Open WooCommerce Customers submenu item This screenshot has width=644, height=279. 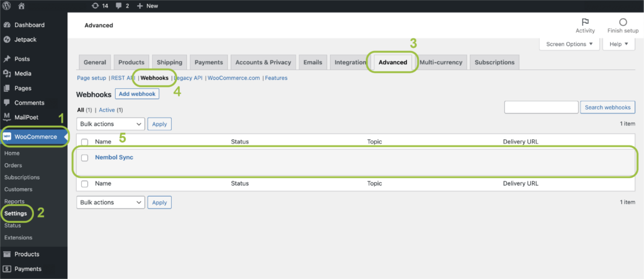coord(18,190)
